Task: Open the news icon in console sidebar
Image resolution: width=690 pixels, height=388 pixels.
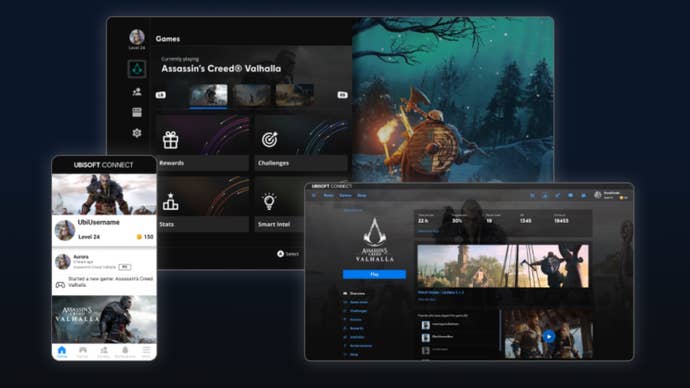Action: [137, 112]
